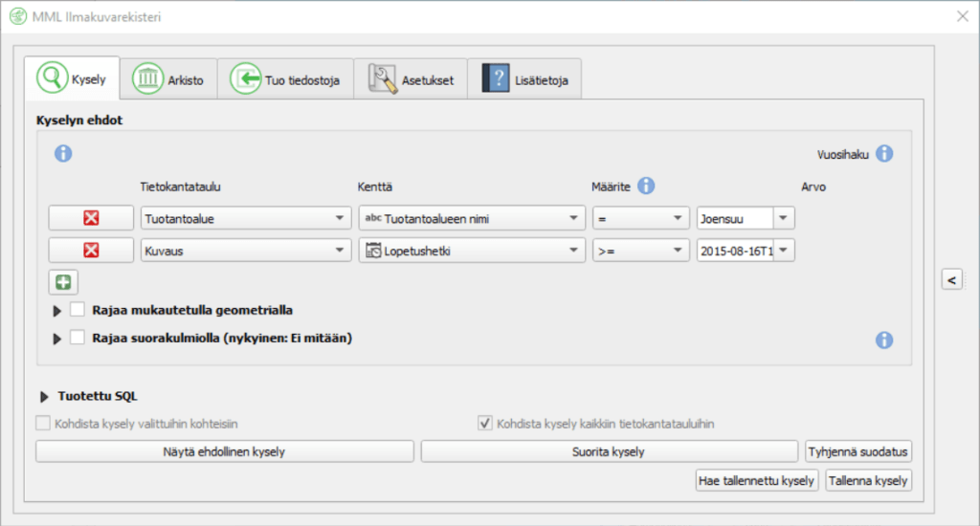Click the 2015-08-16T1 date value field

pyautogui.click(x=735, y=251)
